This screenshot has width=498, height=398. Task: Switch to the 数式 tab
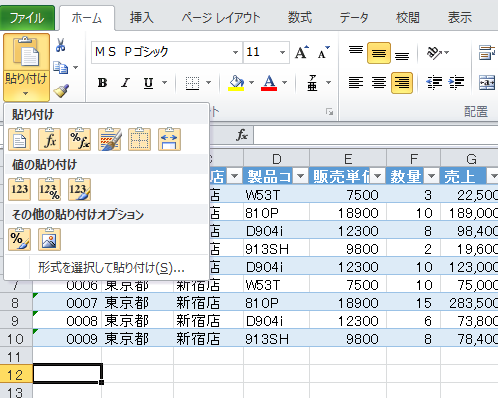(x=300, y=18)
